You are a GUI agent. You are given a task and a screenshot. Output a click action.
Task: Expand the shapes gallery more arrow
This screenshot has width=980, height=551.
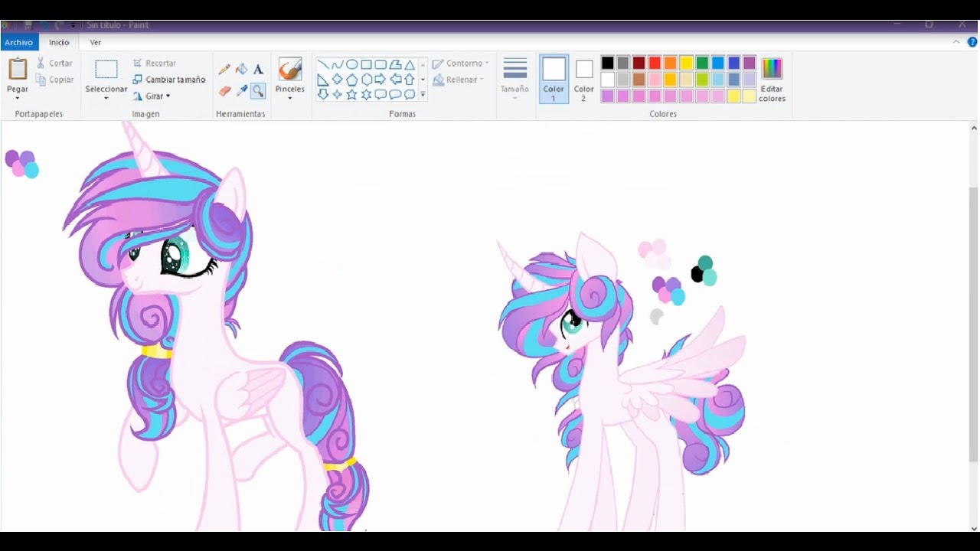pyautogui.click(x=423, y=94)
